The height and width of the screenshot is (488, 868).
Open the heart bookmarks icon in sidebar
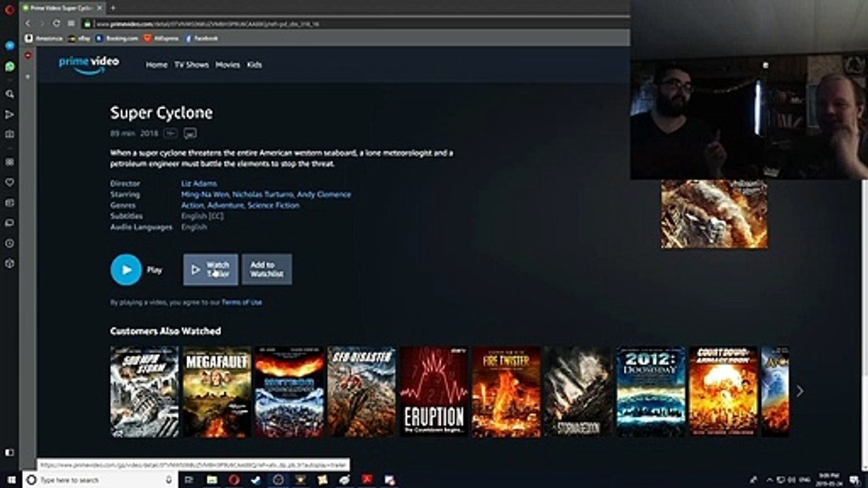pyautogui.click(x=9, y=182)
